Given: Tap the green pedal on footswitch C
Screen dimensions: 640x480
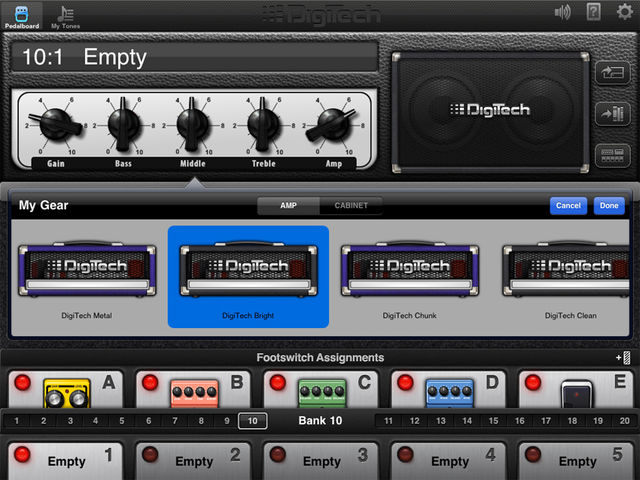Looking at the screenshot, I should click(322, 393).
